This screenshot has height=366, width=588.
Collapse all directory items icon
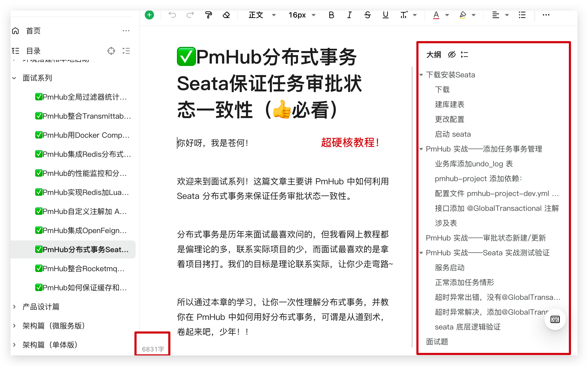[x=126, y=51]
